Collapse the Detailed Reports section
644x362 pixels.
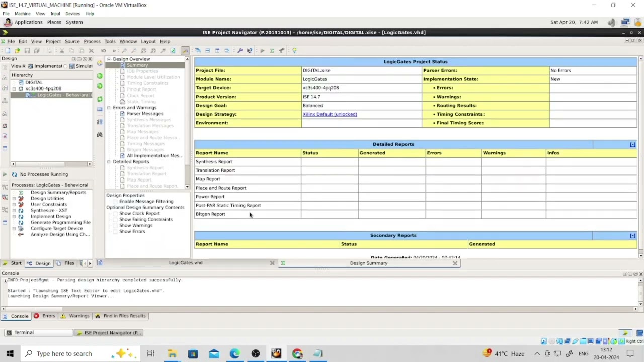click(632, 144)
